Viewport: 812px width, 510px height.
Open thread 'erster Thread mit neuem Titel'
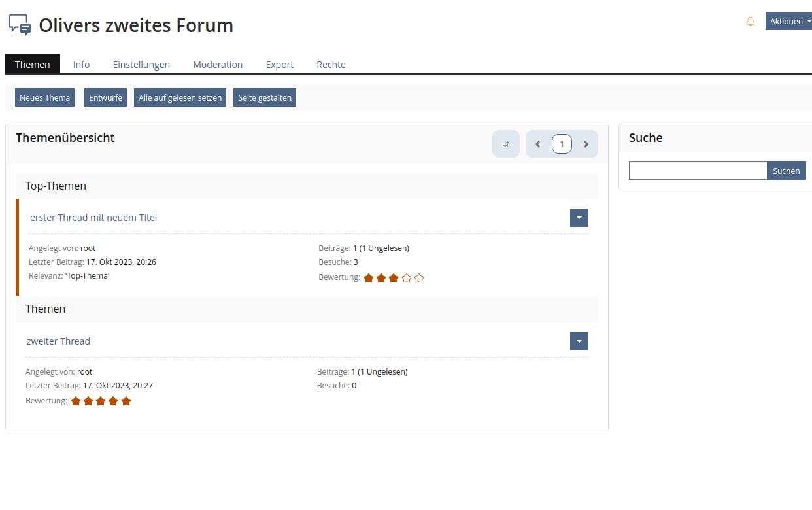coord(93,218)
